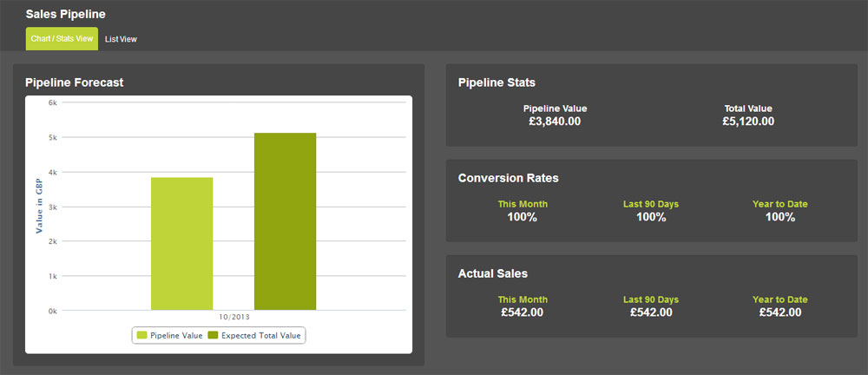Click the Pipeline Value £3,840.00 figure
868x375 pixels.
pyautogui.click(x=555, y=122)
